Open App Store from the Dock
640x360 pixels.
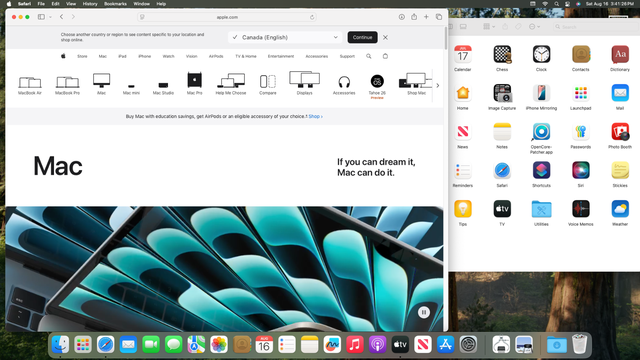click(445, 345)
